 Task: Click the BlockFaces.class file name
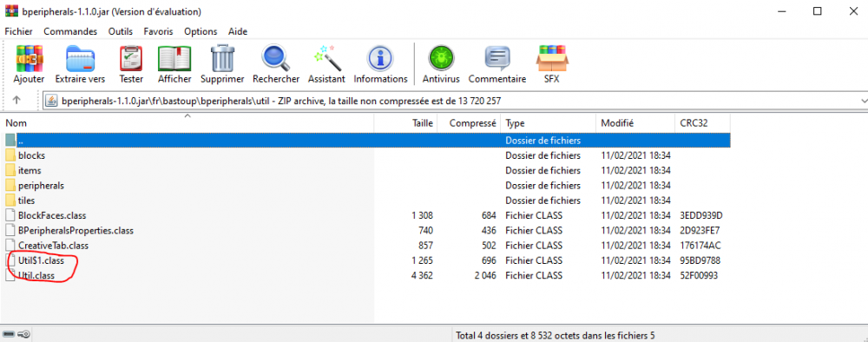click(52, 215)
